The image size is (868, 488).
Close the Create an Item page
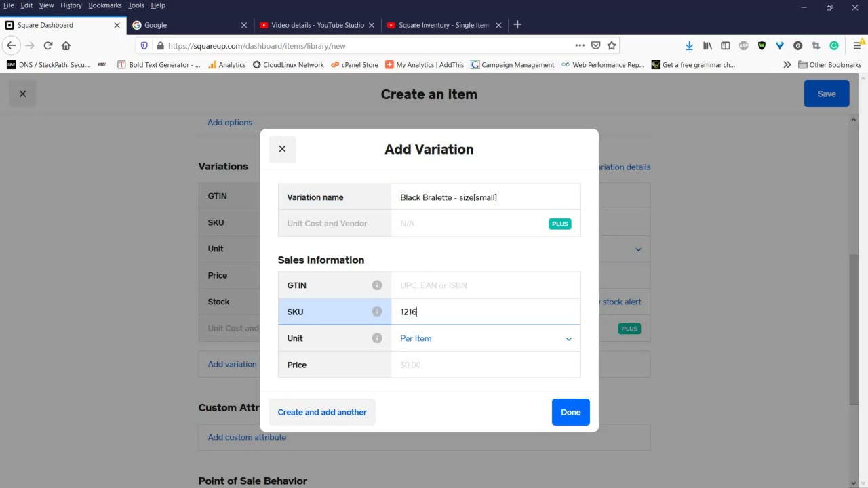[22, 94]
